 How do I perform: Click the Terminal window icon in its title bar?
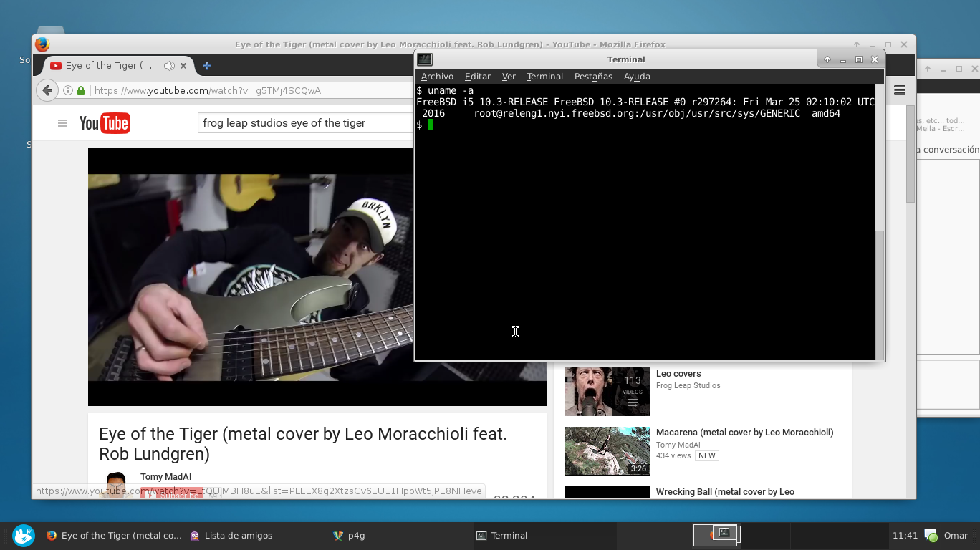point(425,59)
